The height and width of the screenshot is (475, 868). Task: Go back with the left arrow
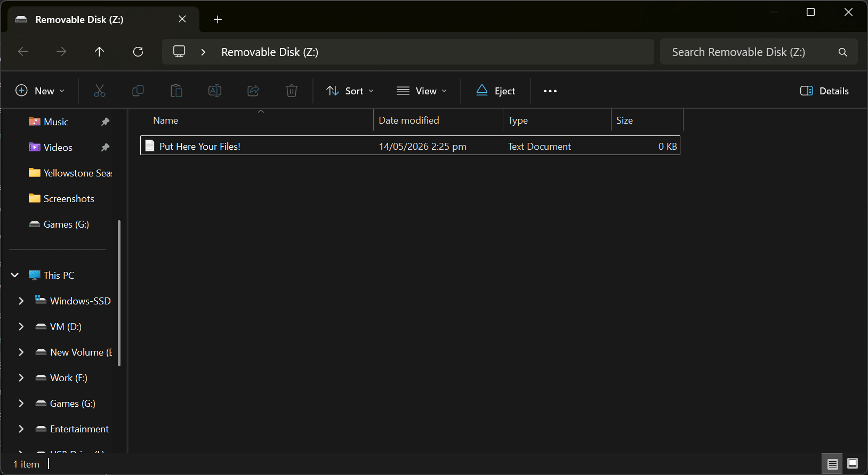point(23,52)
